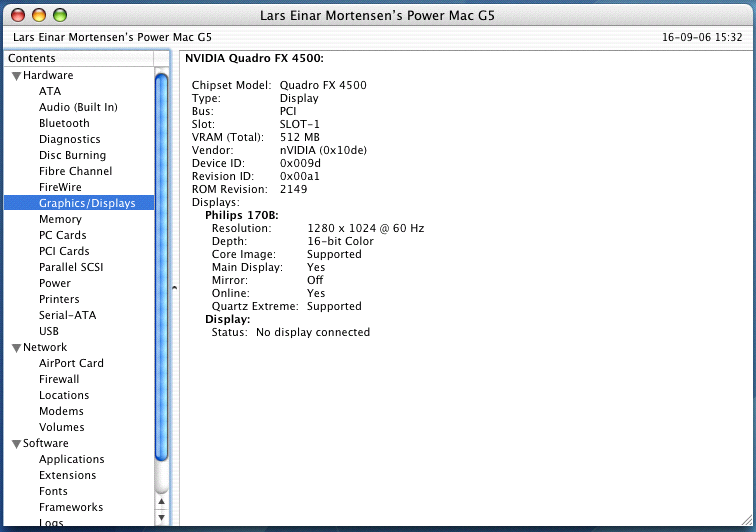The width and height of the screenshot is (756, 532).
Task: Zoom window with green button
Action: pos(60,15)
